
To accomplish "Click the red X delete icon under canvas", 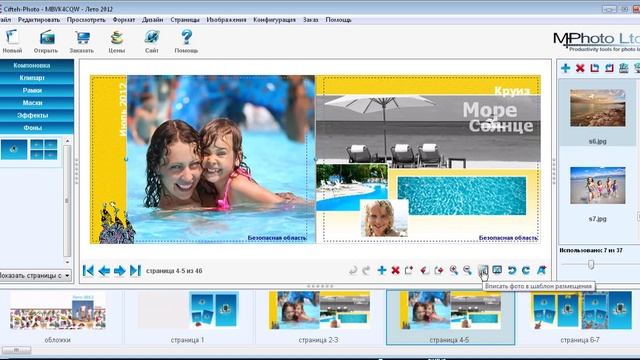I will tap(395, 270).
